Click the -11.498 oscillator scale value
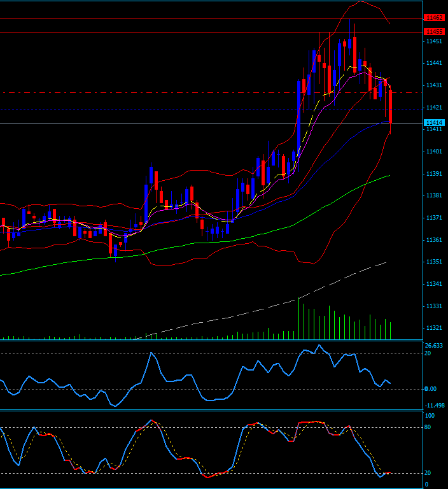The height and width of the screenshot is (489, 448). (x=435, y=405)
